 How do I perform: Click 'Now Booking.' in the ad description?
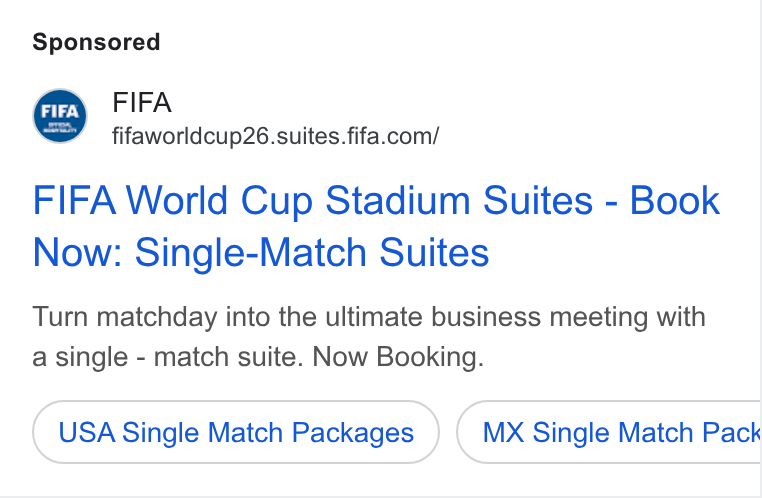pyautogui.click(x=398, y=357)
